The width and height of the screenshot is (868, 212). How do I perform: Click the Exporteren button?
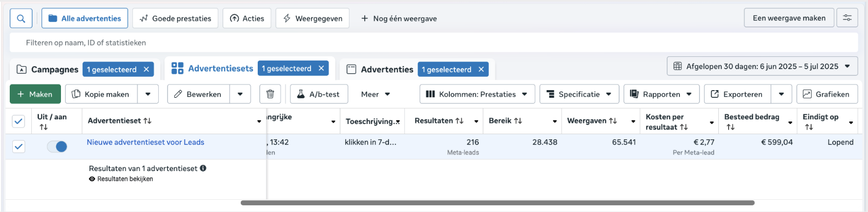click(737, 94)
